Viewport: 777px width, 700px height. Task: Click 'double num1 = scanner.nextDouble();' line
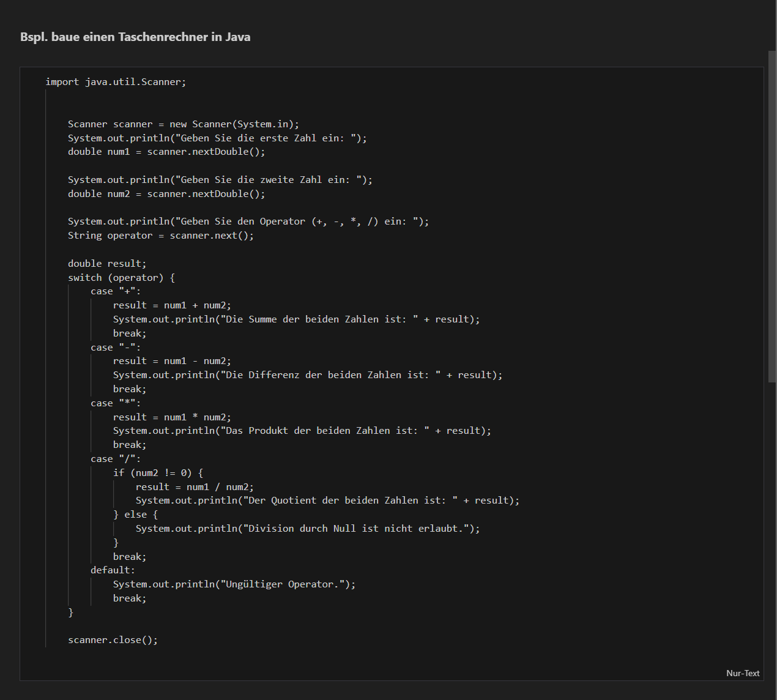(x=166, y=152)
